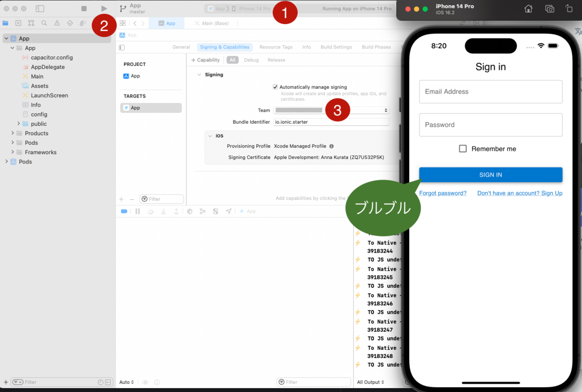
Task: Expand the Frameworks group
Action: (x=13, y=152)
